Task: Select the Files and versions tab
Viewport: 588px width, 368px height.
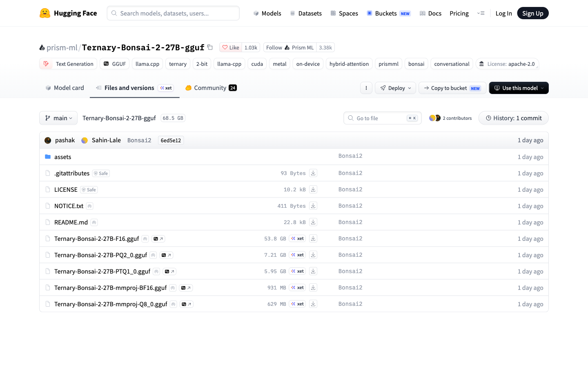Action: 135,88
